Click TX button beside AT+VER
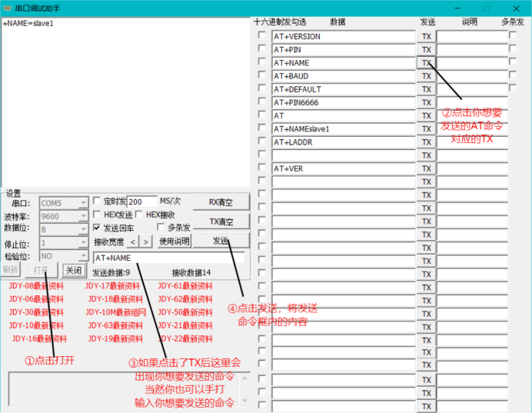This screenshot has height=413, width=532. [427, 168]
